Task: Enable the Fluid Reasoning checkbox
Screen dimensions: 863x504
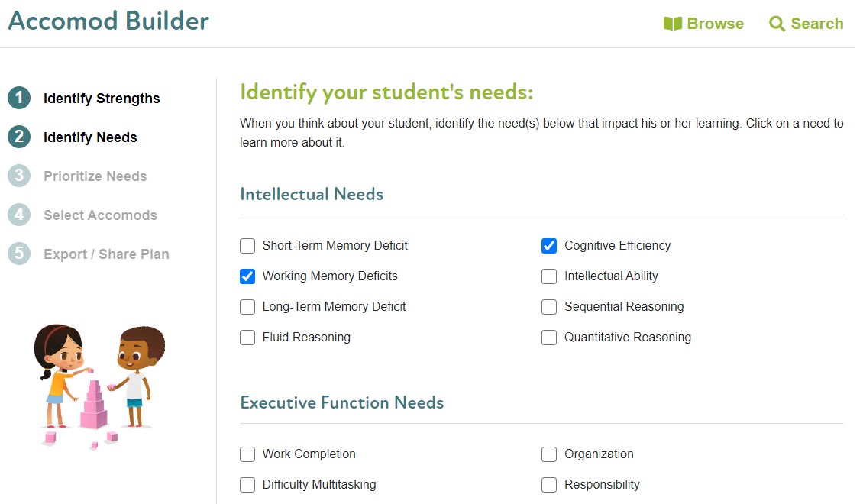Action: pyautogui.click(x=247, y=338)
